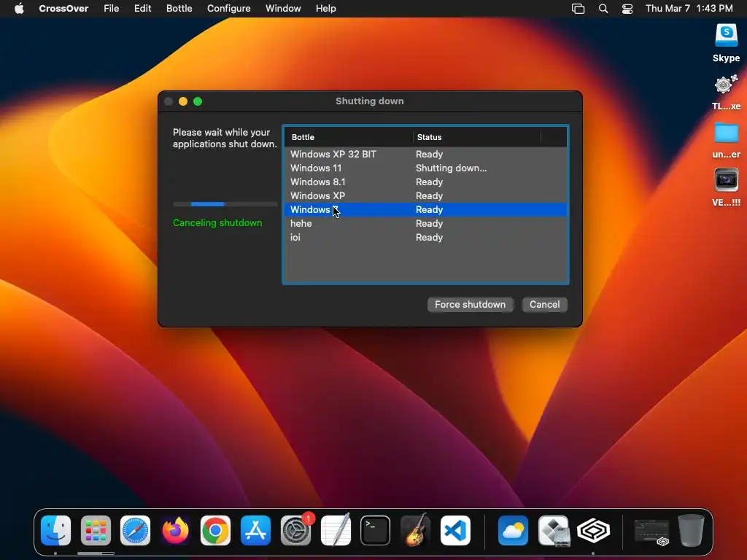
Task: Open the Apple menu
Action: coord(19,9)
